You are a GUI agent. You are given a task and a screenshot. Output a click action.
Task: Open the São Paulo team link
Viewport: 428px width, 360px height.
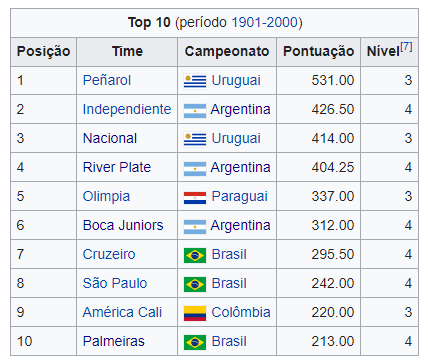[115, 283]
